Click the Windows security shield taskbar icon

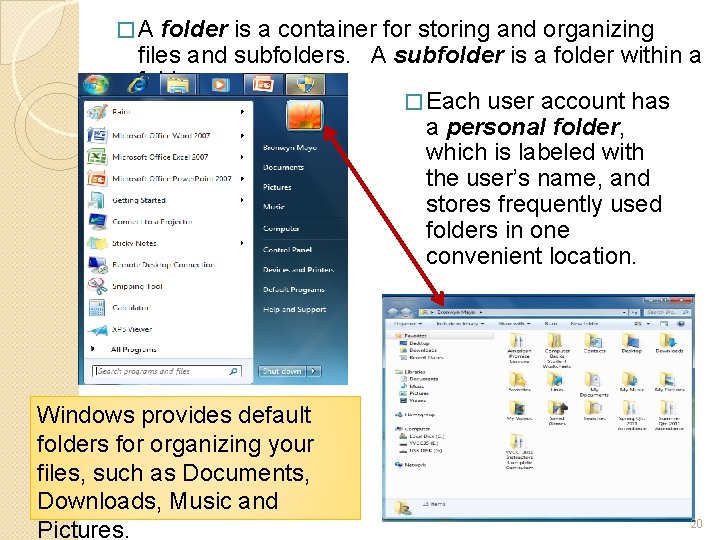point(305,85)
